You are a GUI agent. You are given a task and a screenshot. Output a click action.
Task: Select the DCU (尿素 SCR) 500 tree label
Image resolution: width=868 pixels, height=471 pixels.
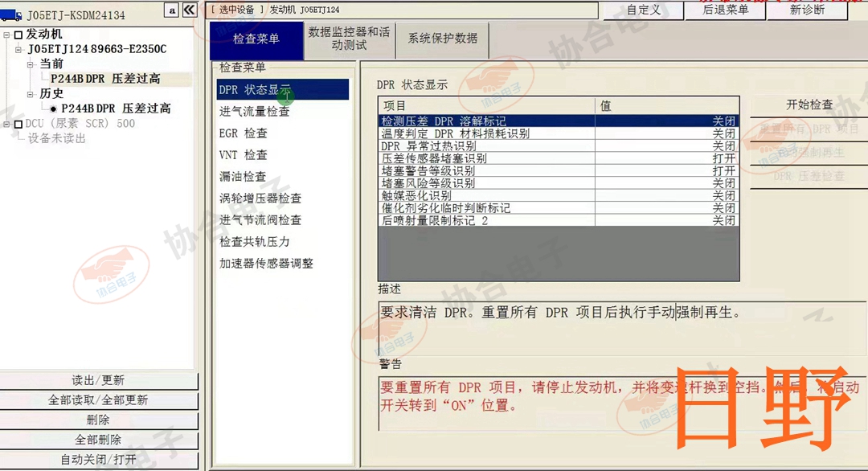coord(80,124)
